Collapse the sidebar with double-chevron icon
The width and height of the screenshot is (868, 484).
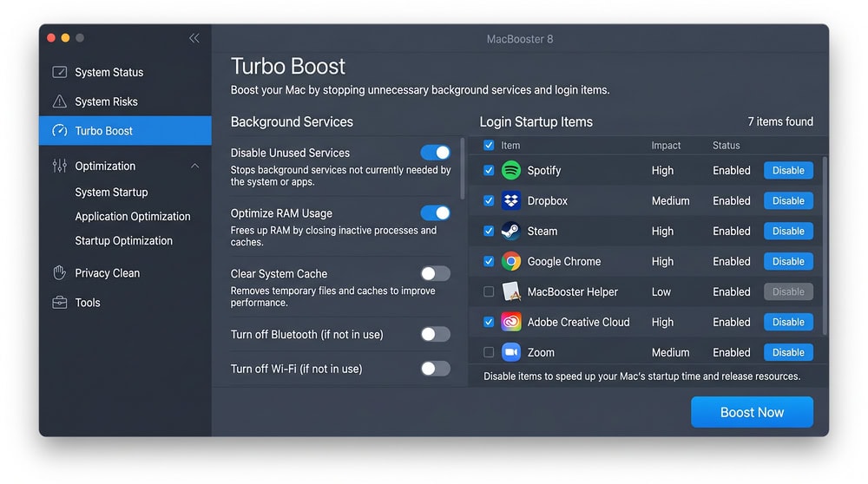click(194, 38)
